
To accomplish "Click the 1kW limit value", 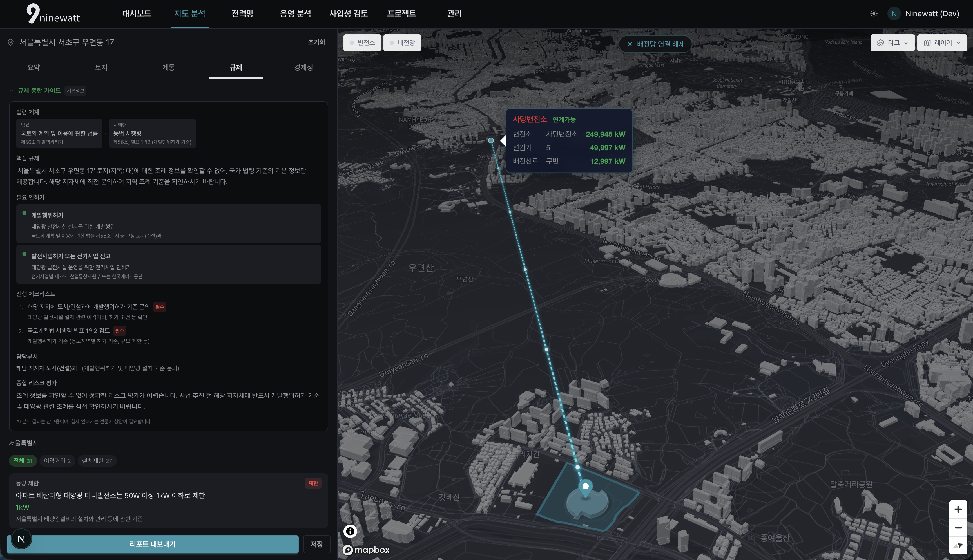I will point(22,507).
